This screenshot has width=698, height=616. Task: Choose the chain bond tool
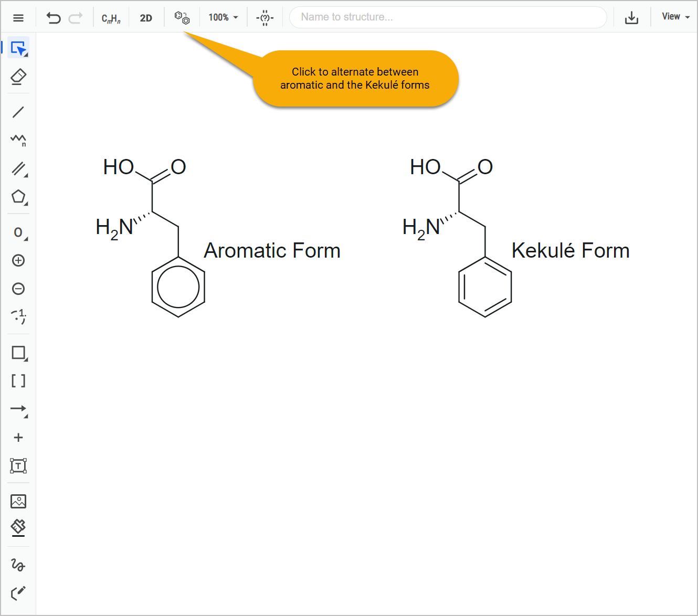[18, 140]
